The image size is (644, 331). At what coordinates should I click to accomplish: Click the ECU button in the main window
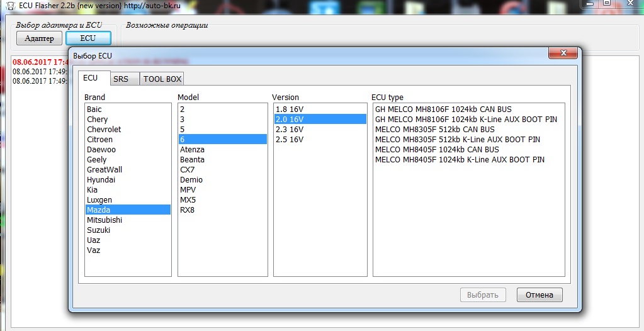(x=88, y=38)
